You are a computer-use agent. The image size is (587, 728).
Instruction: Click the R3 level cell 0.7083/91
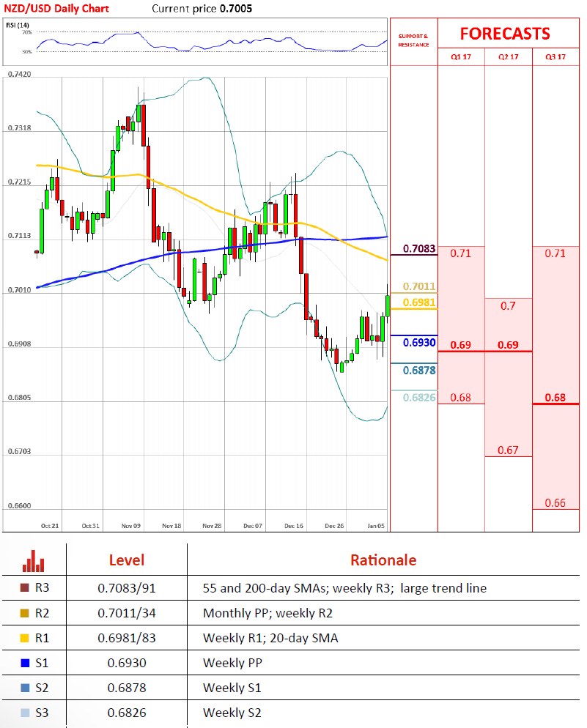click(127, 588)
